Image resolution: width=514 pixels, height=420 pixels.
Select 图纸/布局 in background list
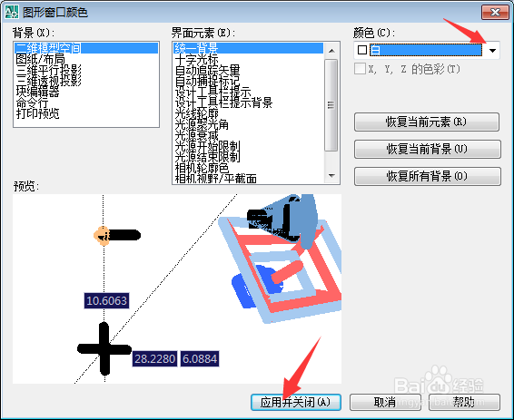(x=40, y=59)
